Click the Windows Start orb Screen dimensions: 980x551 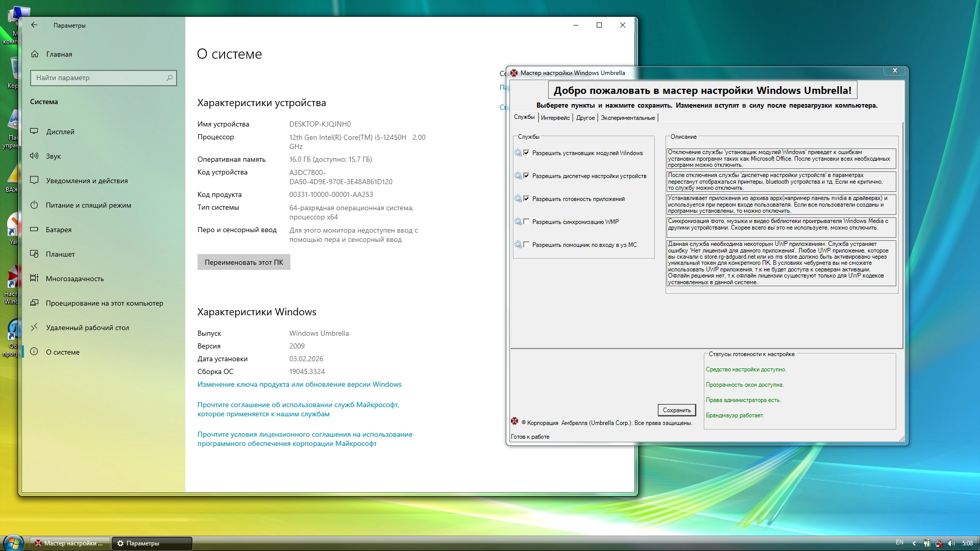point(13,543)
